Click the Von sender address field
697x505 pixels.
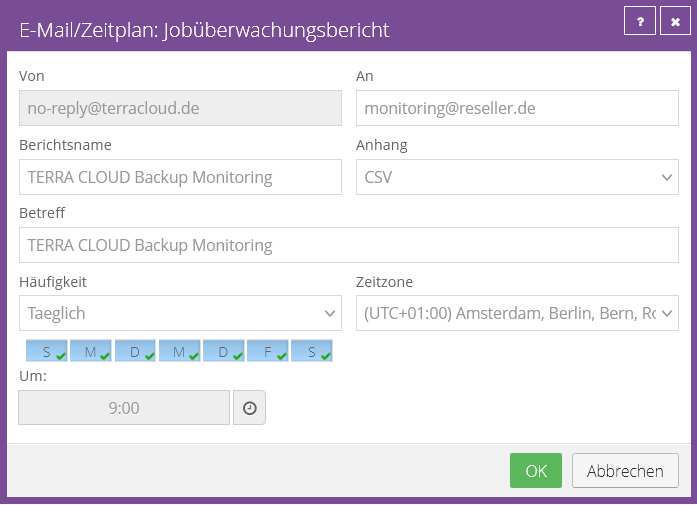point(180,108)
